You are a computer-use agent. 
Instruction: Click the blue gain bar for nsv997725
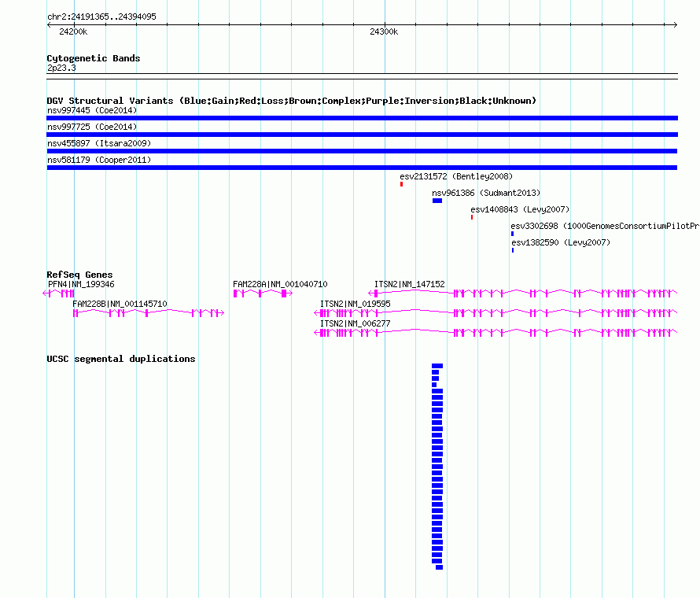(362, 135)
